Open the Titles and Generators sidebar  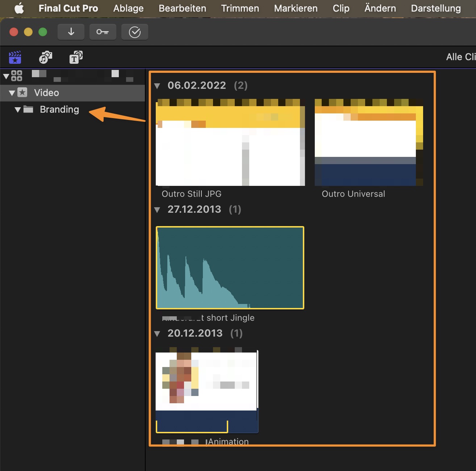76,57
